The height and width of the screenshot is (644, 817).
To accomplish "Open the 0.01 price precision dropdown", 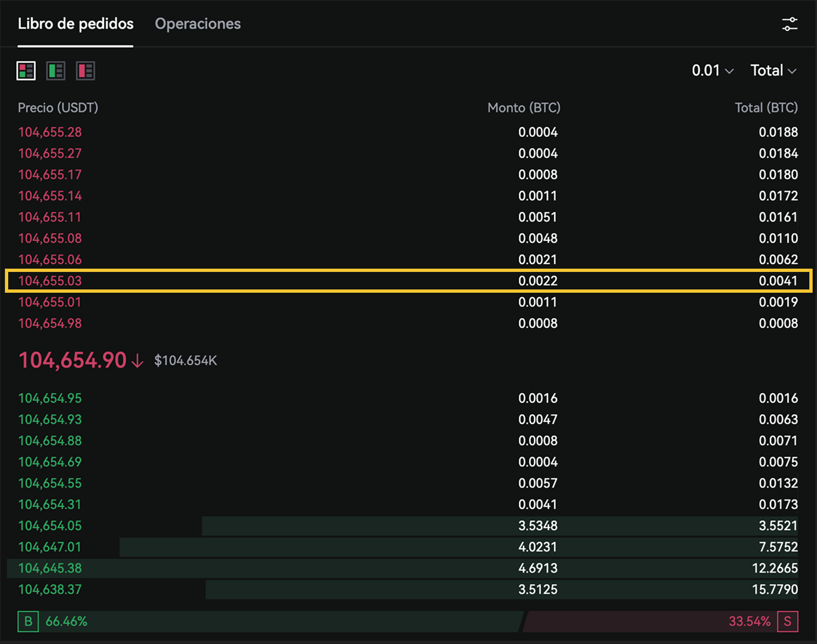I will coord(712,71).
